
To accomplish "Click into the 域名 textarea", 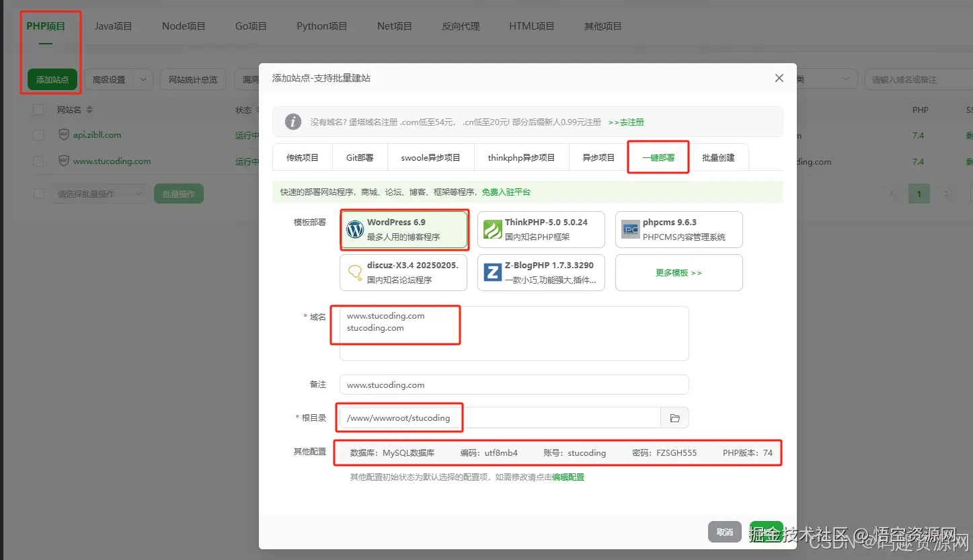I will tap(514, 333).
